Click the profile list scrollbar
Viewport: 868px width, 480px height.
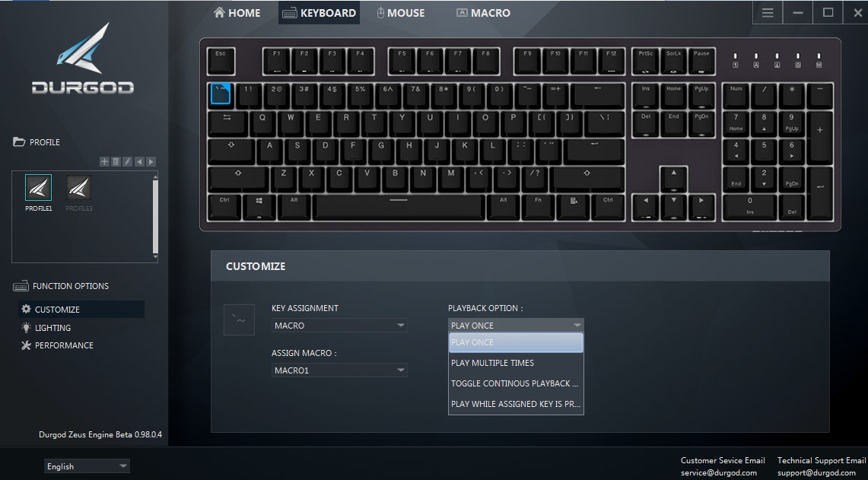coord(155,216)
